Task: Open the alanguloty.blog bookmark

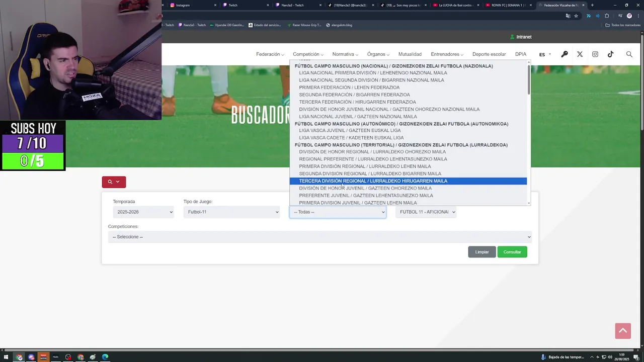Action: [339, 25]
